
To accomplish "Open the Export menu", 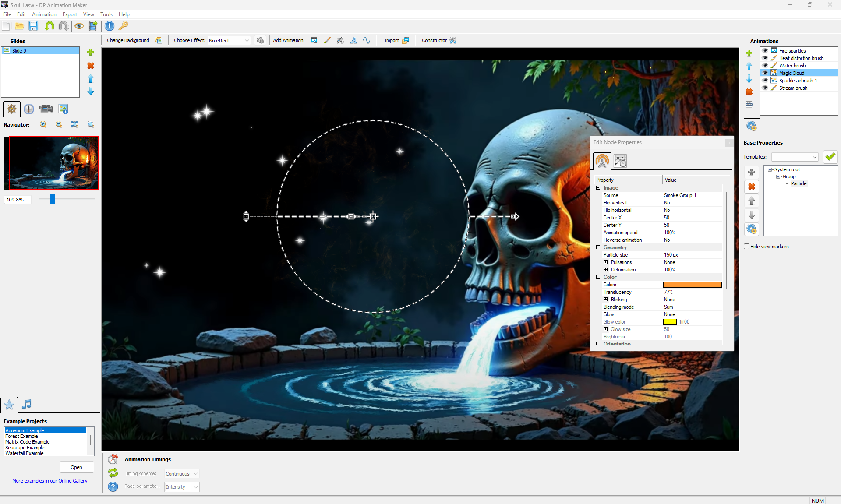I will point(70,14).
